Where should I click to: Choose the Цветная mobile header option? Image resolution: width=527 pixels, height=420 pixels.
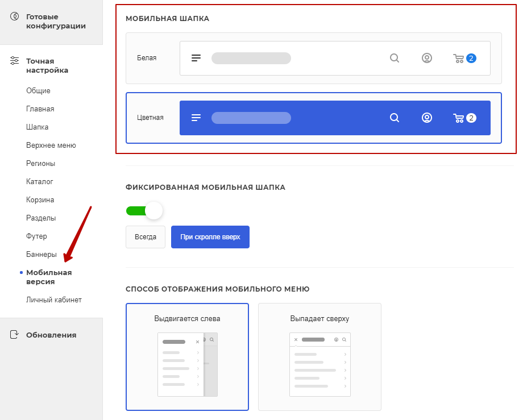[x=314, y=118]
